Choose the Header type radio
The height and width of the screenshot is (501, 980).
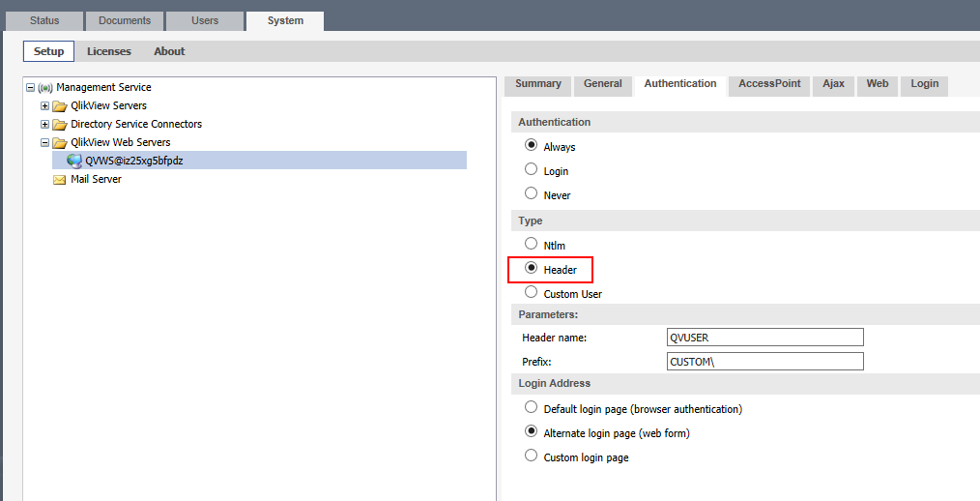click(532, 268)
